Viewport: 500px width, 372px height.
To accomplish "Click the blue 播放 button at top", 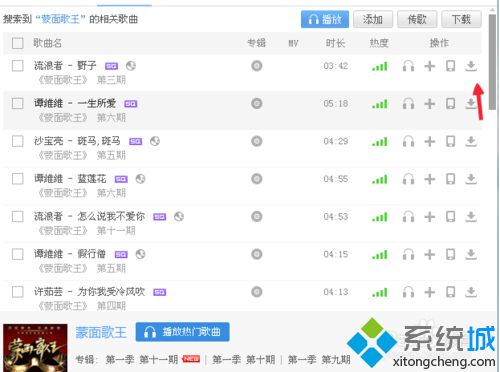I will coord(325,19).
